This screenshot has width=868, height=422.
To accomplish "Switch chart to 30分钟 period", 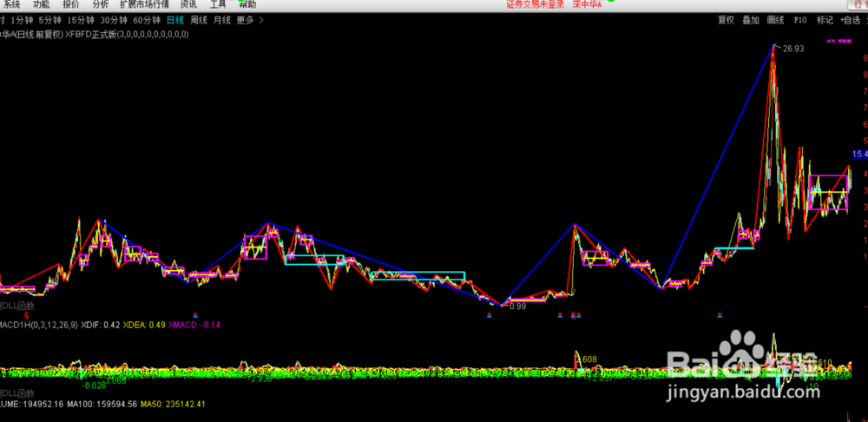I will coord(114,21).
